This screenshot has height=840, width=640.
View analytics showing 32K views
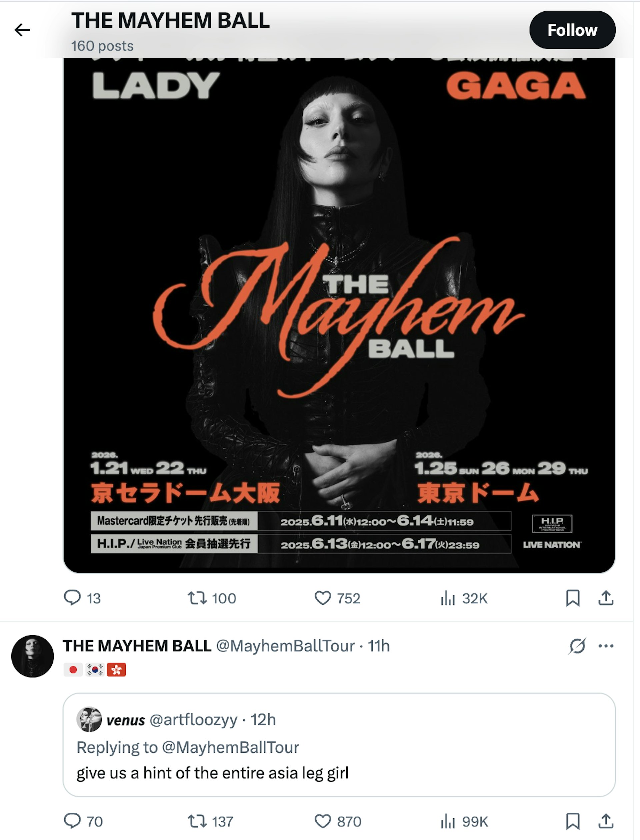coord(464,598)
